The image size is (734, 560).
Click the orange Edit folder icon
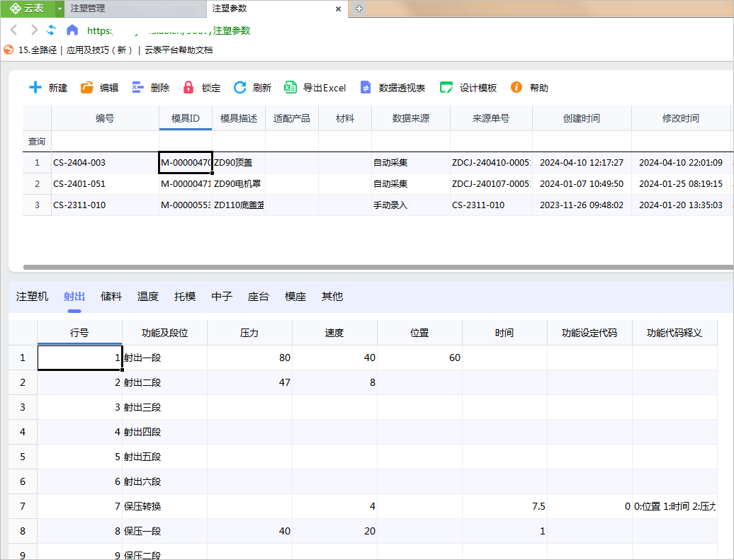pos(86,88)
